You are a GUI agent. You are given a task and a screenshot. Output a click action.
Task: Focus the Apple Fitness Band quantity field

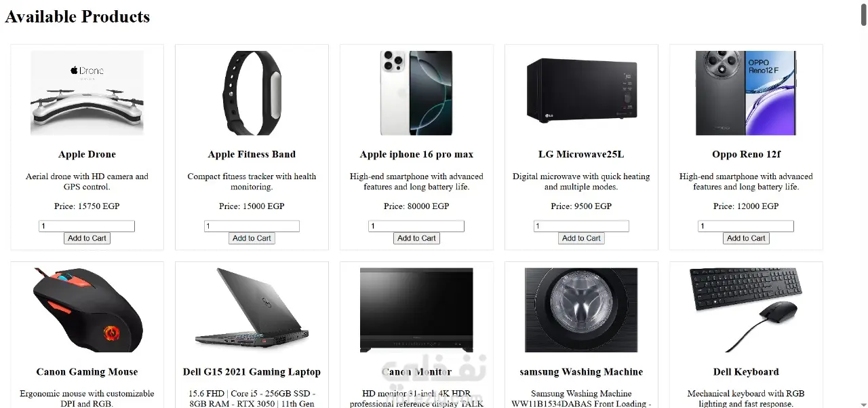coord(252,226)
